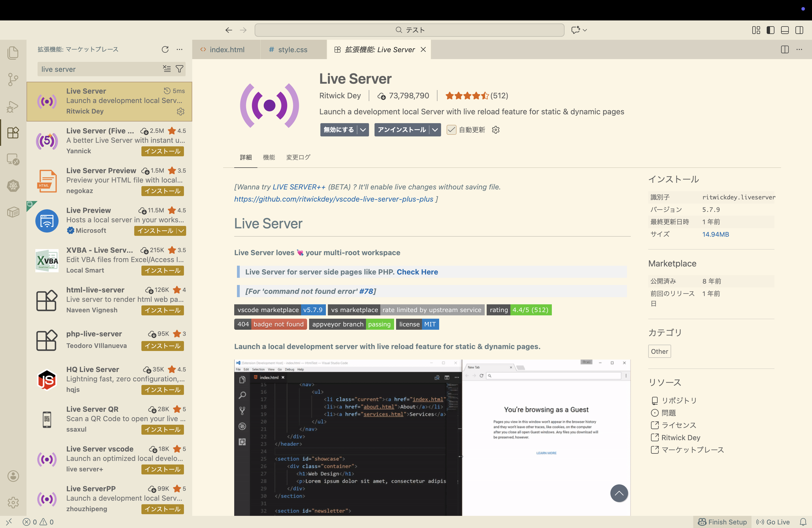
Task: Open the Accounts icon in the activity bar
Action: pos(13,476)
